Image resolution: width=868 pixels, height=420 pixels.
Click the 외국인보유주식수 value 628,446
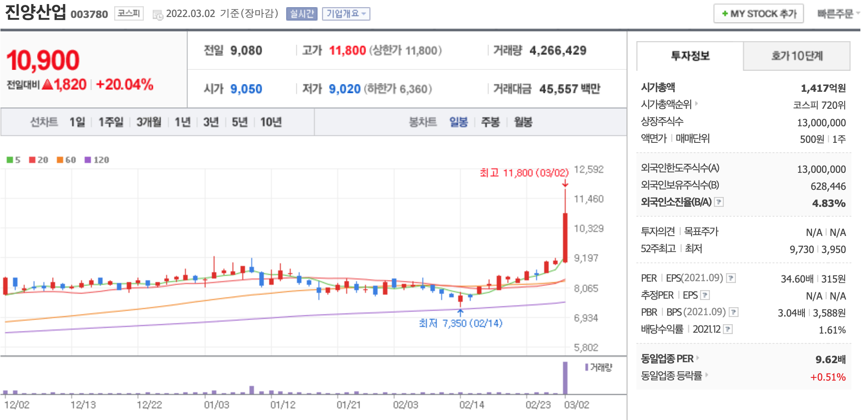828,186
